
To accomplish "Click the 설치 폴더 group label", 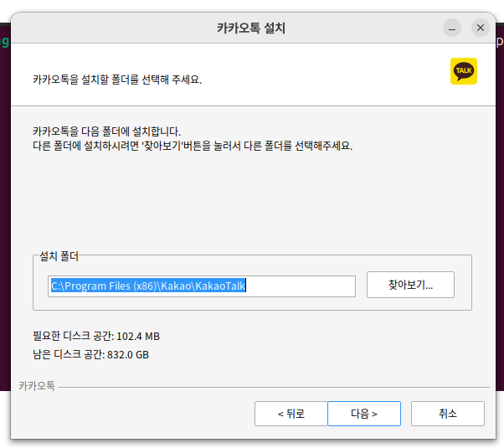I will 59,256.
